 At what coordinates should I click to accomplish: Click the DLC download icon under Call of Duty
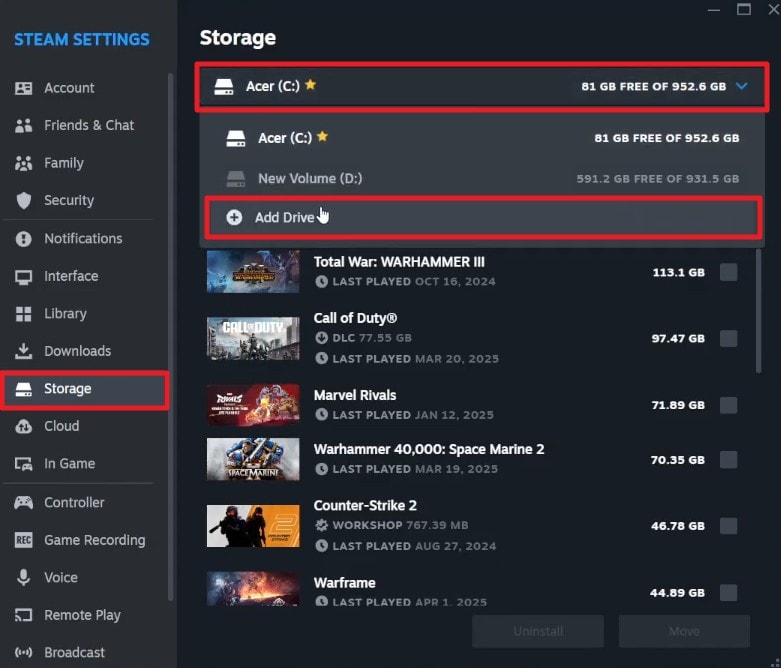(321, 338)
